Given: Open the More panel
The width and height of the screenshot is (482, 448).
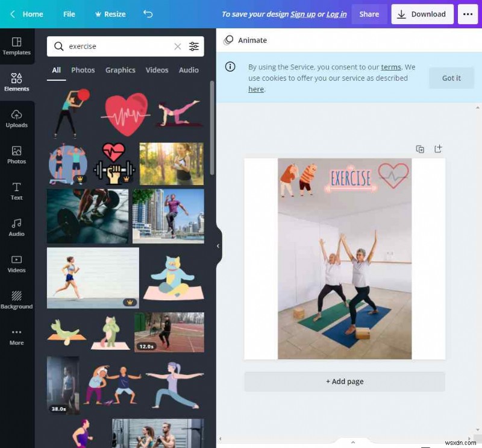Looking at the screenshot, I should click(x=17, y=336).
